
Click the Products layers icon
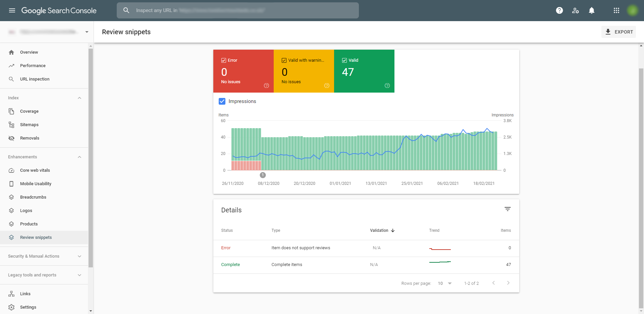[11, 224]
